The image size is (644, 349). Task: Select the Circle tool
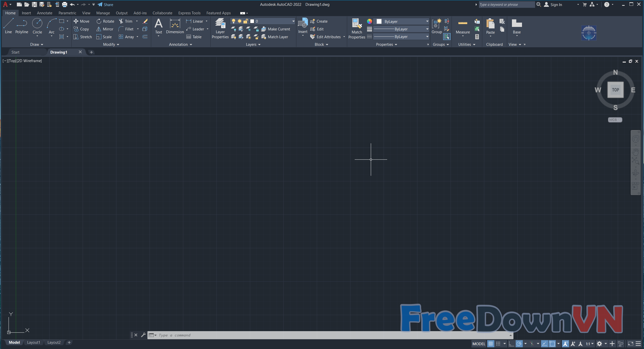tap(37, 26)
